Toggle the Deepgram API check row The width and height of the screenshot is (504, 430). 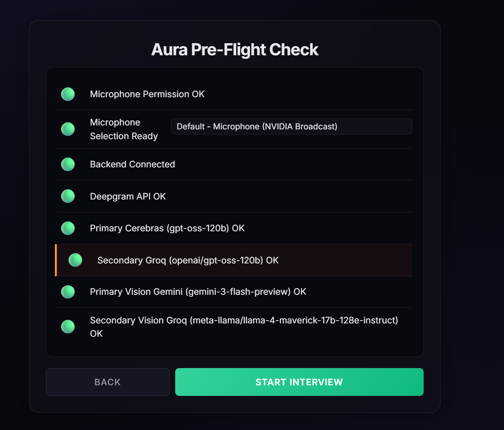[x=234, y=196]
